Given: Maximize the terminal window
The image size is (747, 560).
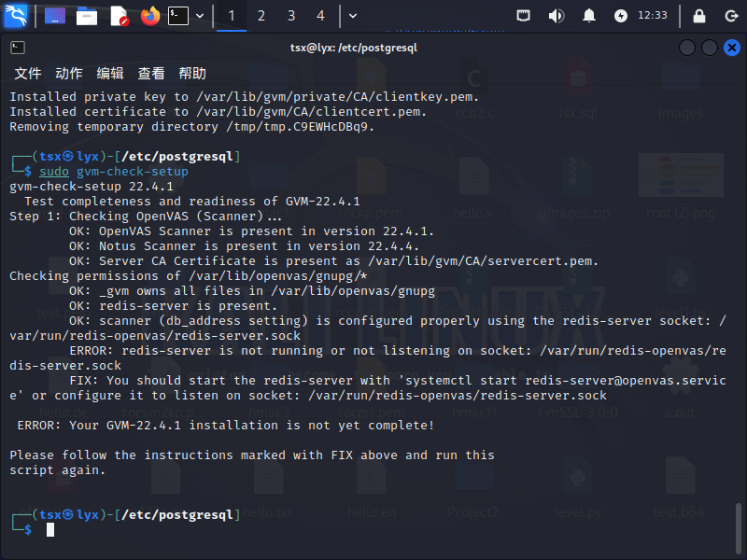Looking at the screenshot, I should click(710, 48).
